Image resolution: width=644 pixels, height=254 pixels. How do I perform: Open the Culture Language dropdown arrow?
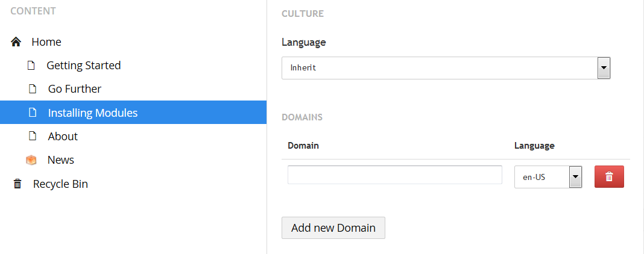coord(604,67)
